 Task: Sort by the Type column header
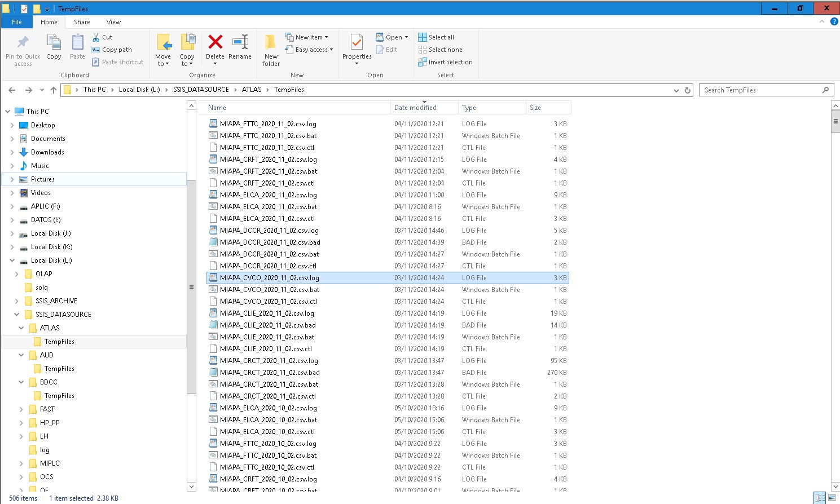(x=492, y=108)
